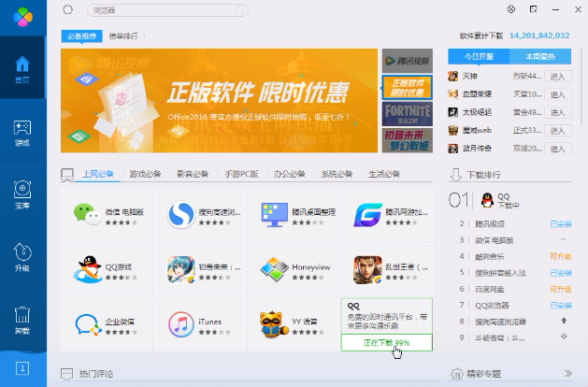Open the 搜狗高速浏览器 app icon
Image resolution: width=588 pixels, height=387 pixels.
click(x=181, y=214)
